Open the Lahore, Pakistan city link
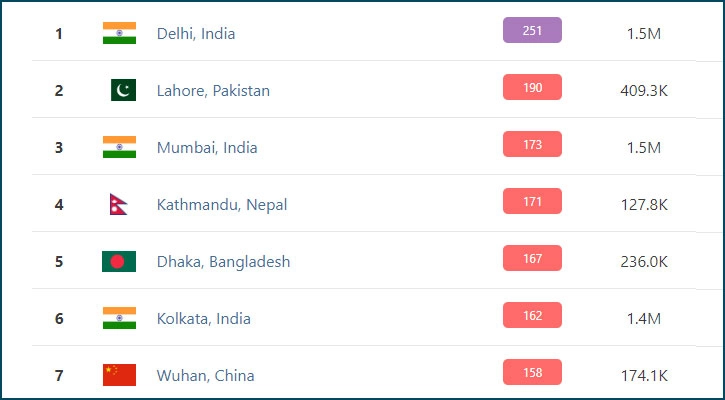This screenshot has width=725, height=400. (x=213, y=91)
